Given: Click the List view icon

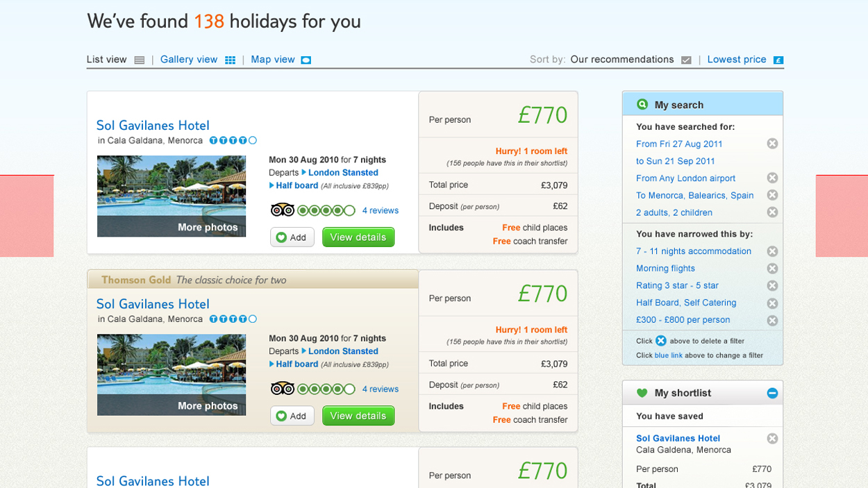Looking at the screenshot, I should click(140, 60).
